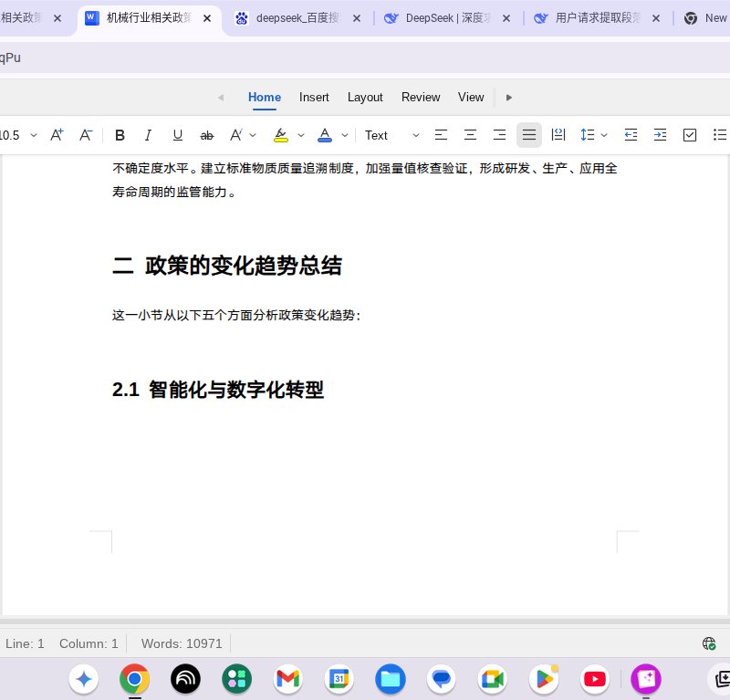The width and height of the screenshot is (730, 700).
Task: Open the black cast-style app icon
Action: [x=185, y=679]
